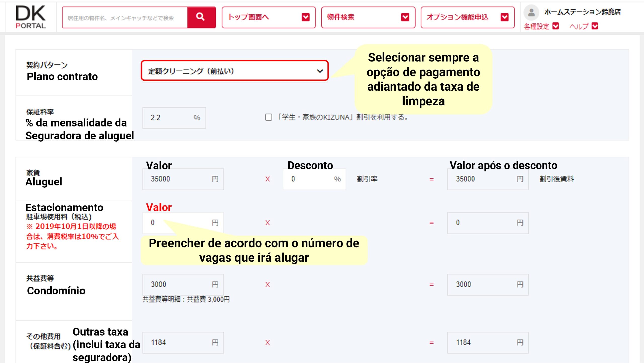
Task: Click arrow icon next to ヘルプ
Action: point(595,26)
